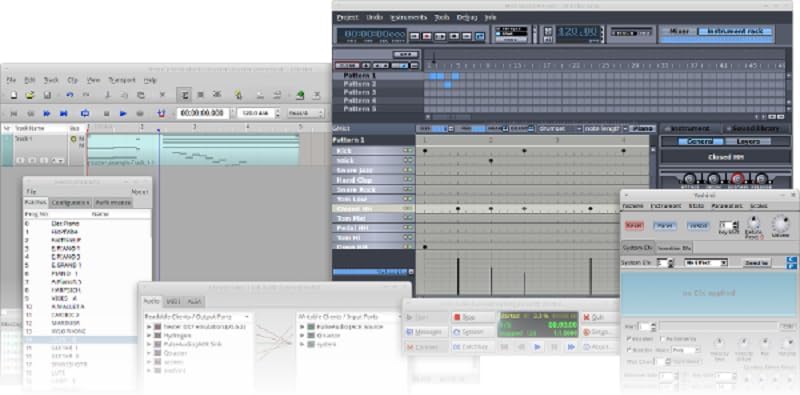Click the open session folder icon
This screenshot has height=395, width=800.
pos(30,95)
